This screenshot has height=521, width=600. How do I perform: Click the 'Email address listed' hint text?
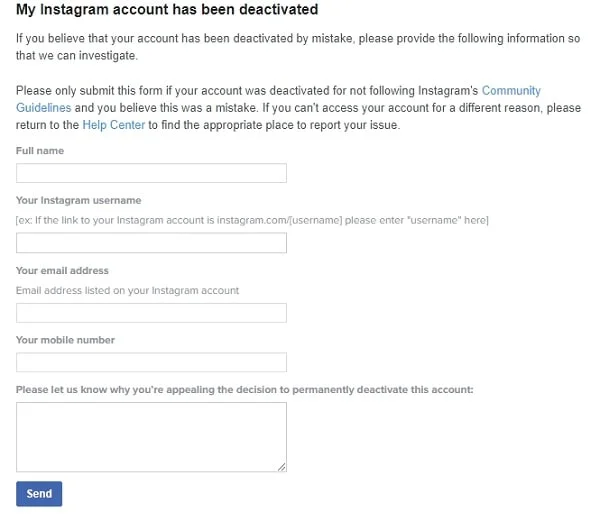pyautogui.click(x=127, y=290)
